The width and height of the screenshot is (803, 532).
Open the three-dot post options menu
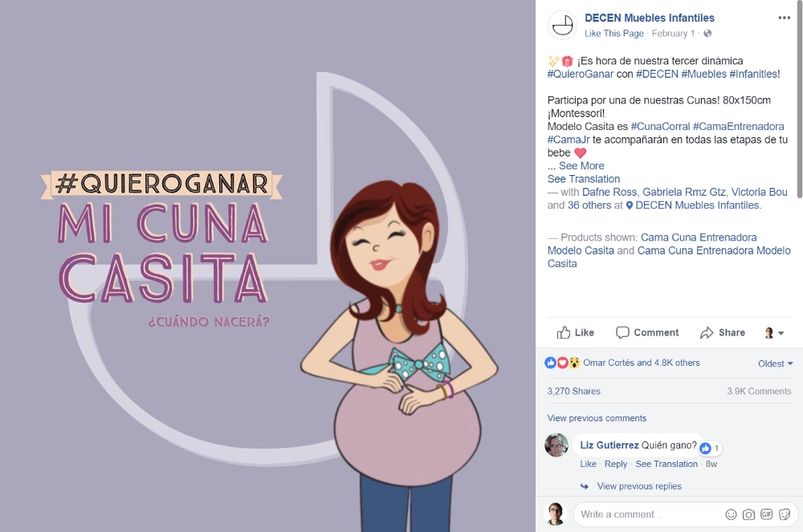(x=784, y=18)
